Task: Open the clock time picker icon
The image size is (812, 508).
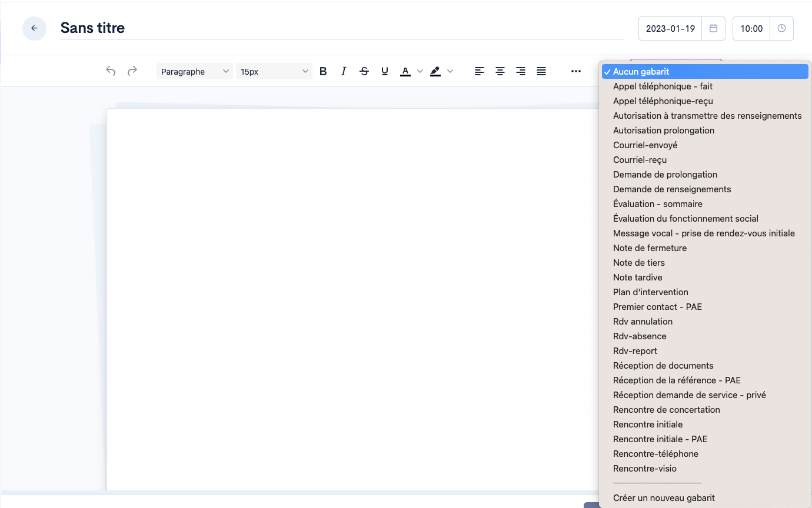Action: click(x=781, y=28)
